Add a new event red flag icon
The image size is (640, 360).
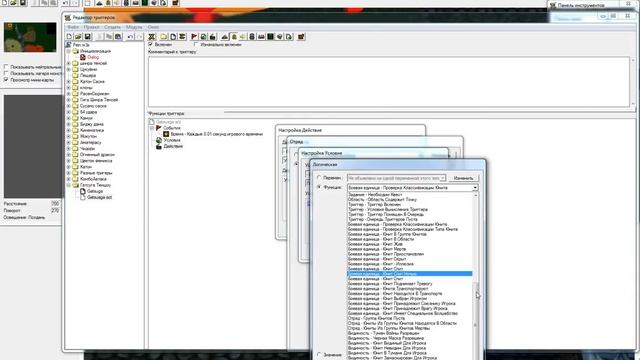[194, 37]
